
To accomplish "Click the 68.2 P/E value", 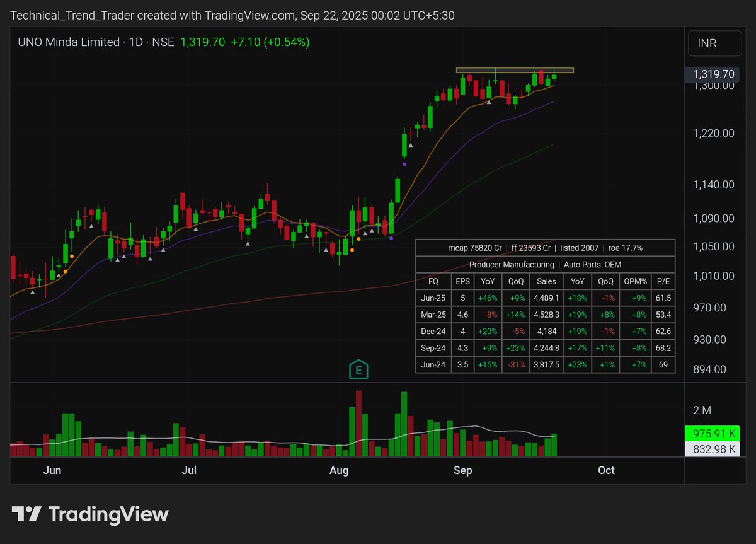I will [663, 348].
